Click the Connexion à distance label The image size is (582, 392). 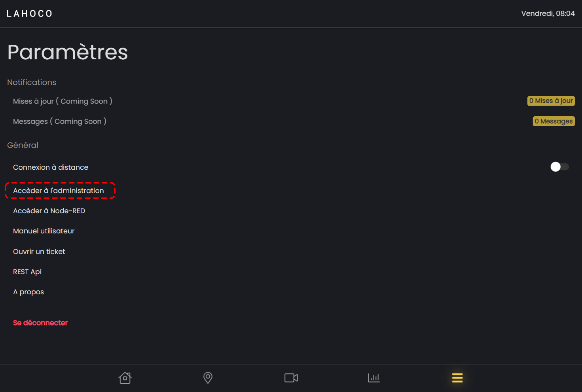51,167
